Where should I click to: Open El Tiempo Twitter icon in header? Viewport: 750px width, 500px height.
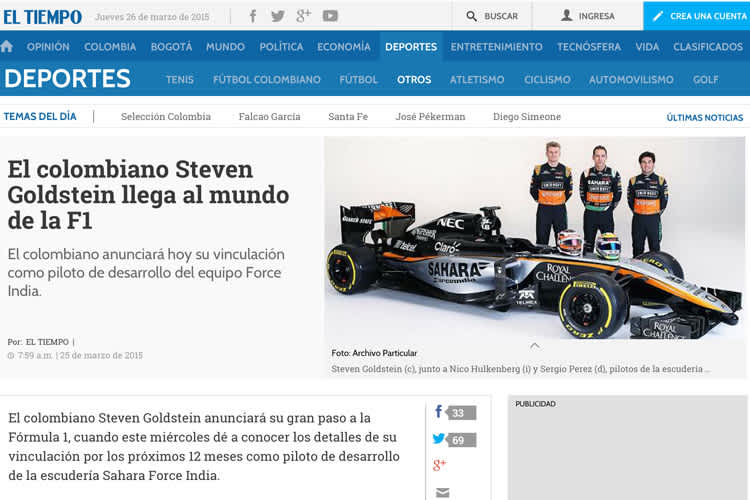coord(278,16)
